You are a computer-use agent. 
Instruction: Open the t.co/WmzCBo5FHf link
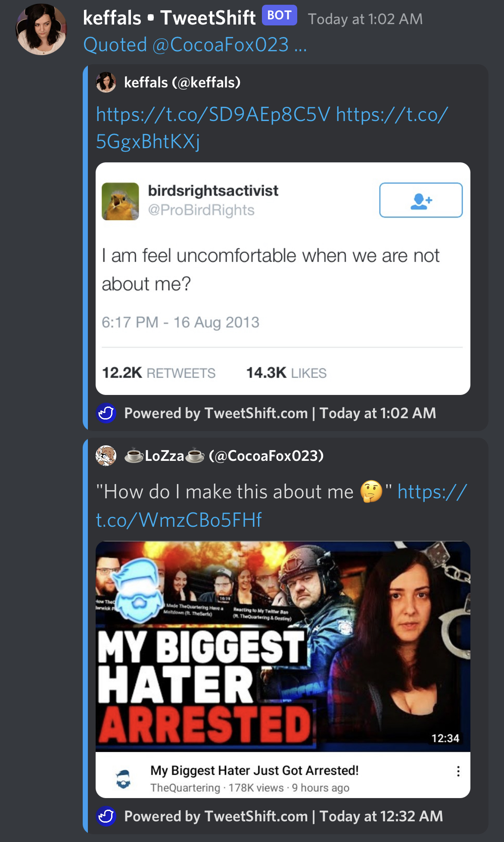(281, 506)
